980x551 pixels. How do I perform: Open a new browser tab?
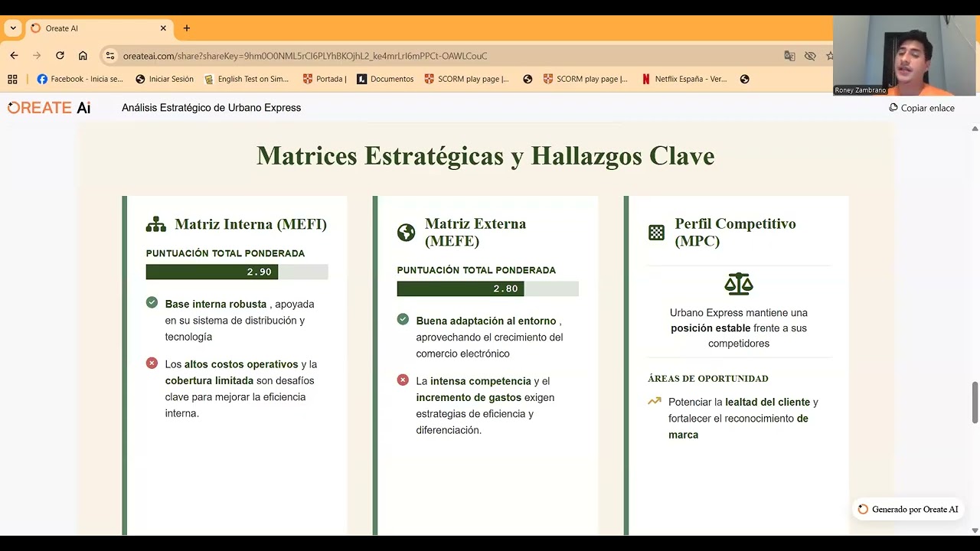[187, 28]
